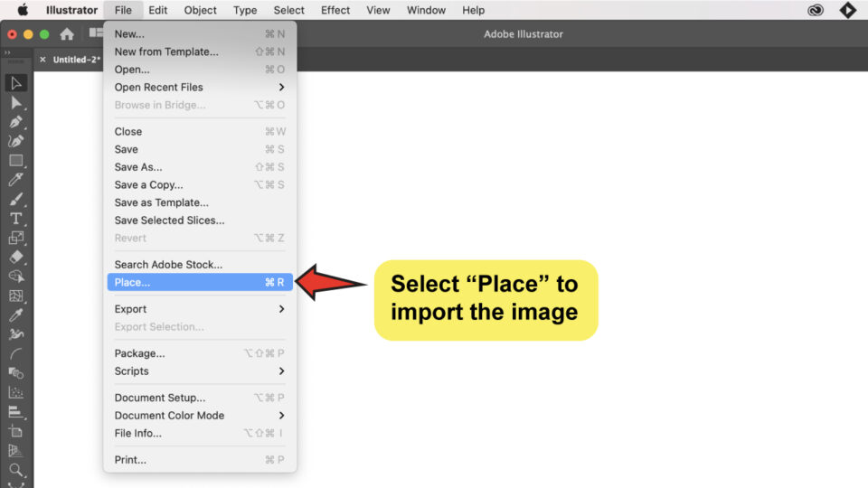Viewport: 868px width, 488px height.
Task: Choose Print... in the File menu
Action: [x=200, y=459]
